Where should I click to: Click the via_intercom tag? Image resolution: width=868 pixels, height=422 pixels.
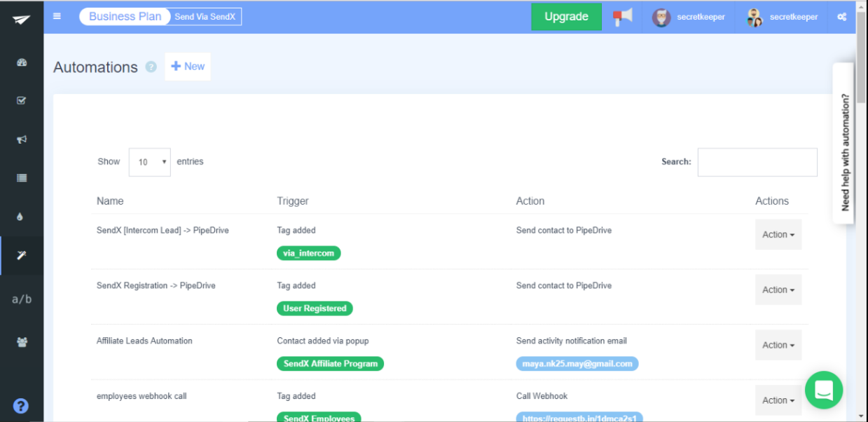click(x=309, y=253)
